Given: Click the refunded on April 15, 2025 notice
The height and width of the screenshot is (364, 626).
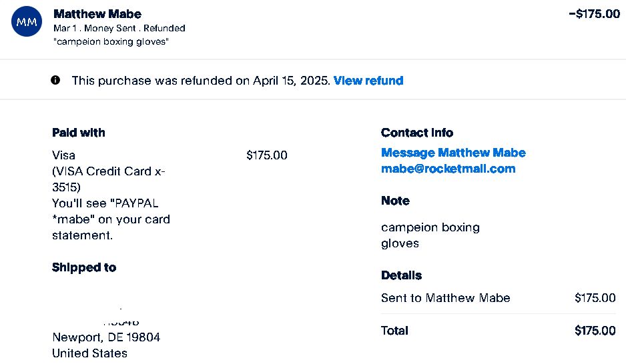Looking at the screenshot, I should pos(200,81).
